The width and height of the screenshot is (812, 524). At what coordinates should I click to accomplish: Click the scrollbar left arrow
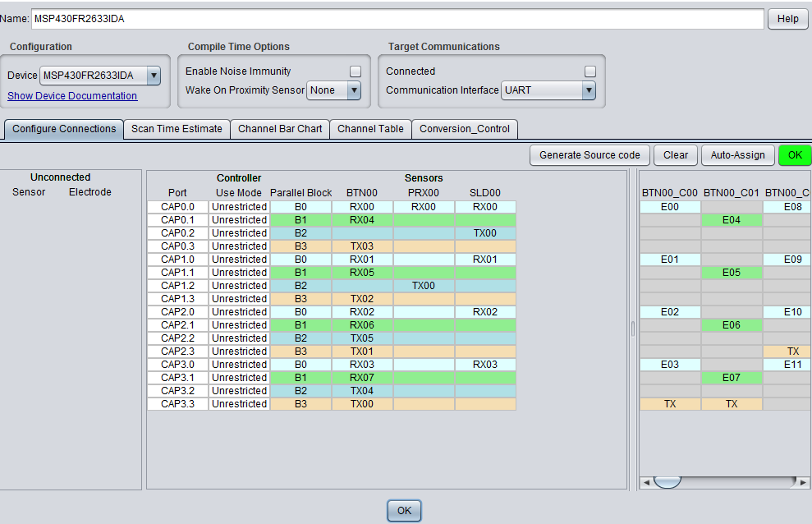[x=646, y=483]
